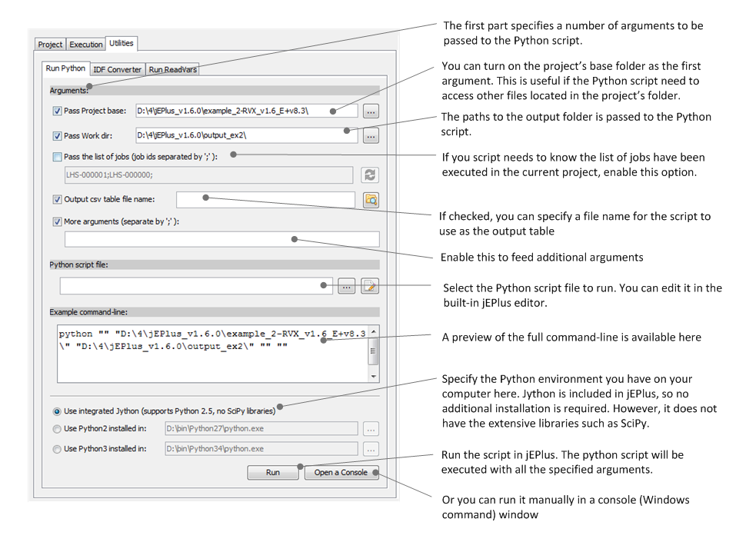This screenshot has height=552, width=756.
Task: Browse for output csv table file icon
Action: (371, 200)
